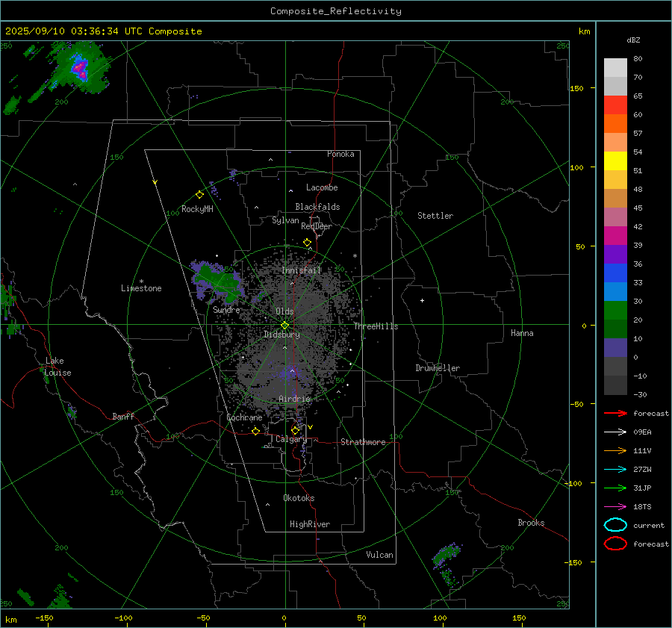Click the Blackfalds label
672x628 pixels.
tap(317, 207)
